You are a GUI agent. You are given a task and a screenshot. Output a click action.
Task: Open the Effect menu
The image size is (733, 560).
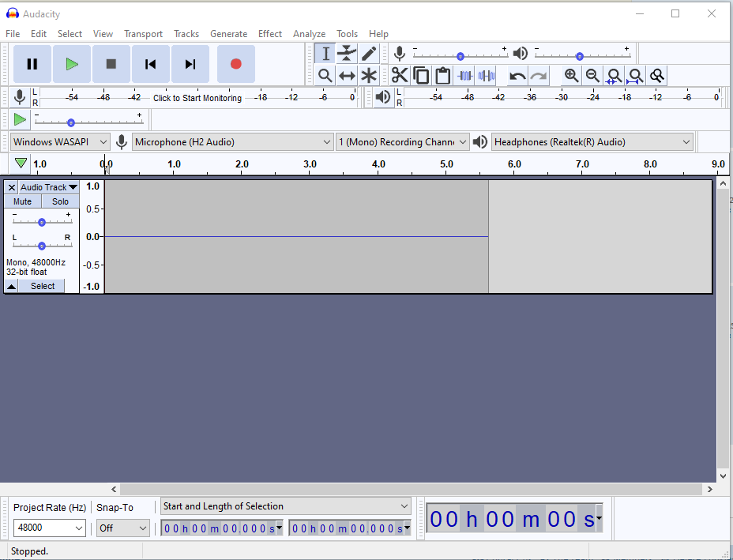tap(269, 34)
